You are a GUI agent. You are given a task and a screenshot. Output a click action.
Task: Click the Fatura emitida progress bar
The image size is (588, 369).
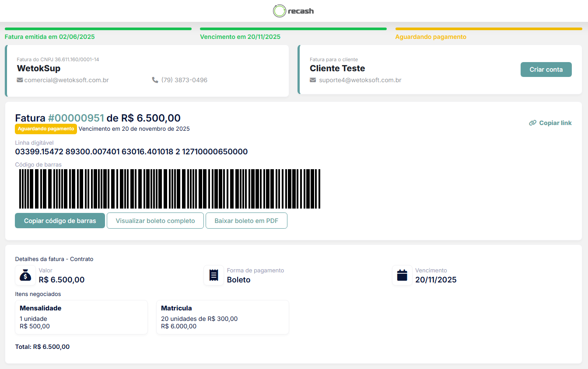[98, 29]
